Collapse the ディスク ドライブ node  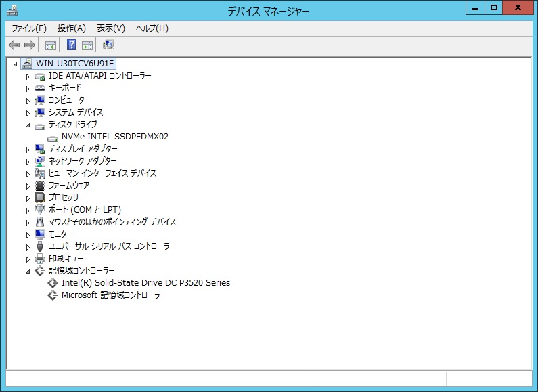click(28, 125)
